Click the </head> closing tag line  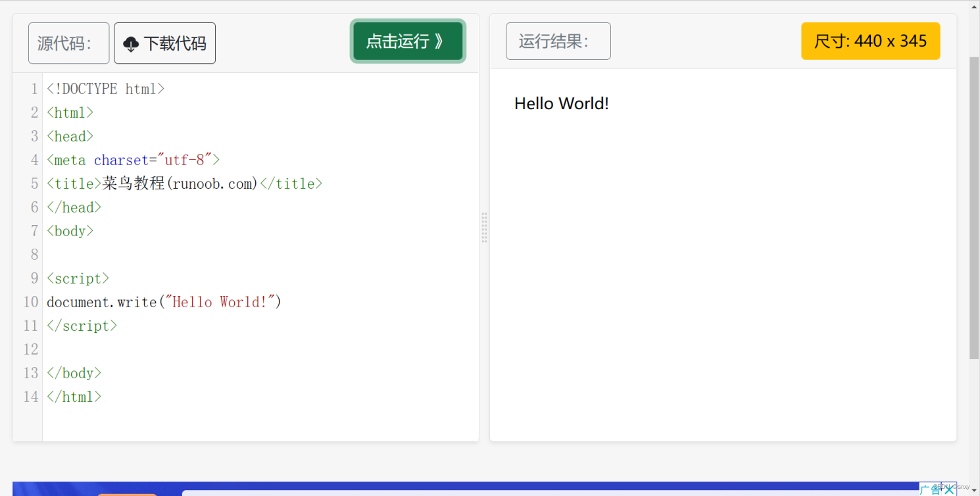pos(74,207)
